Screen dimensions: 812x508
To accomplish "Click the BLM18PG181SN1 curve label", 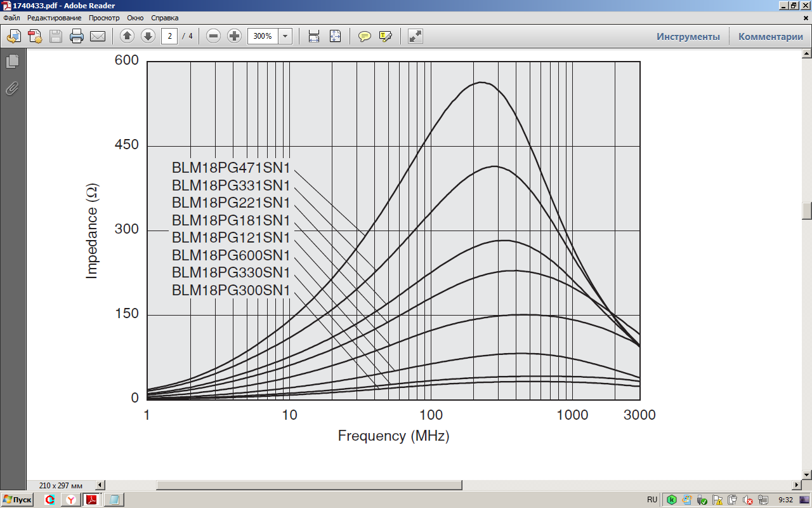I will coord(231,220).
